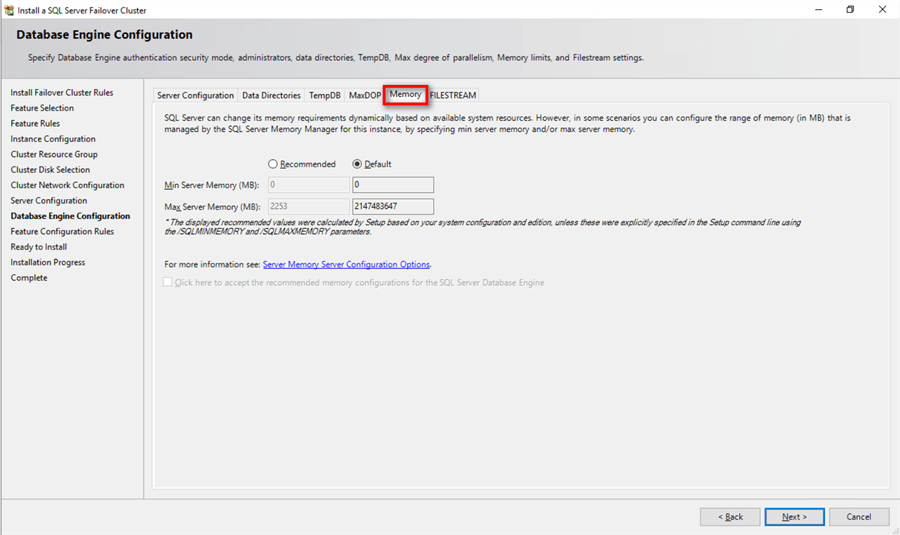Click the recommended Max Server Memory 2253 field

[x=309, y=207]
